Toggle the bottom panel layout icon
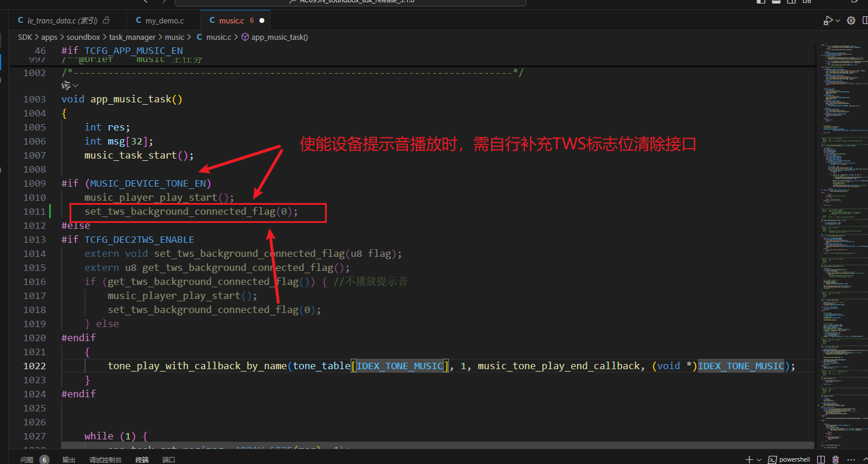The image size is (868, 464). pyautogui.click(x=776, y=2)
